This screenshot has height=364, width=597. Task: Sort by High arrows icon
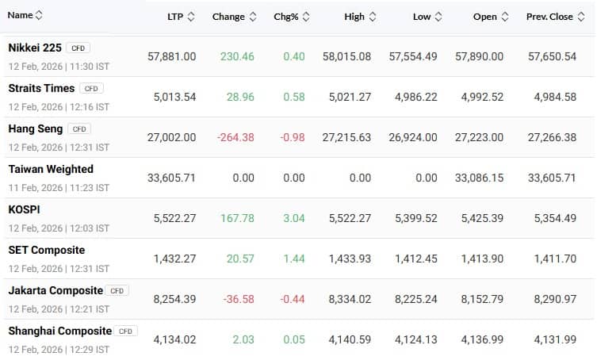[373, 17]
